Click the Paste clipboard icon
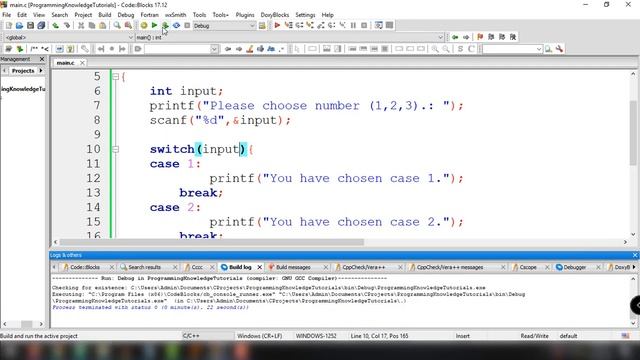The image size is (640, 360). (x=102, y=25)
